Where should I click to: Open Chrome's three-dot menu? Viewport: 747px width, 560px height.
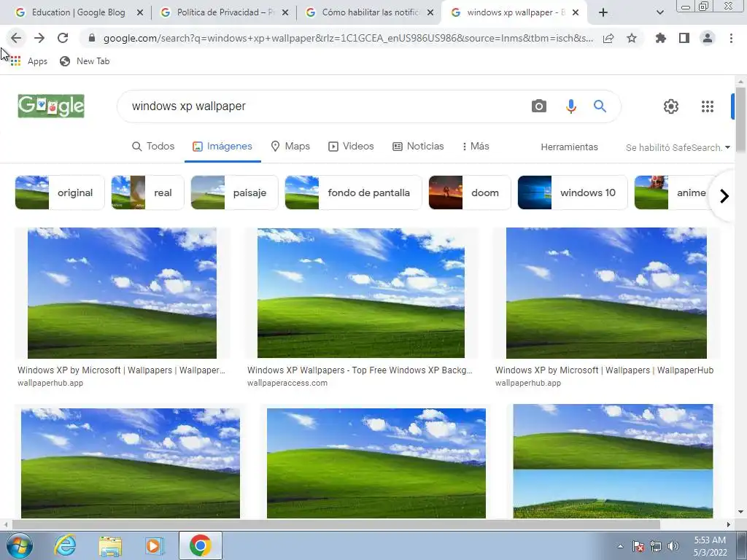(x=731, y=38)
